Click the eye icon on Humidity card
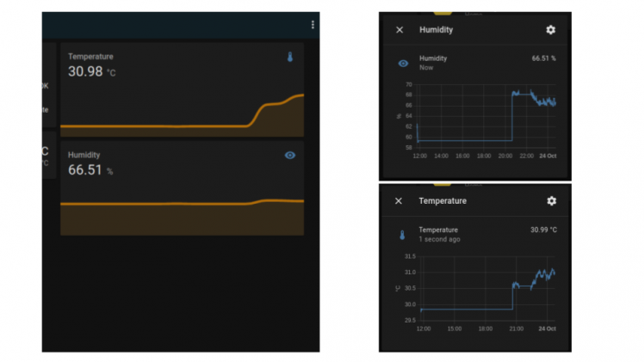Image resolution: width=644 pixels, height=362 pixels. coord(290,156)
